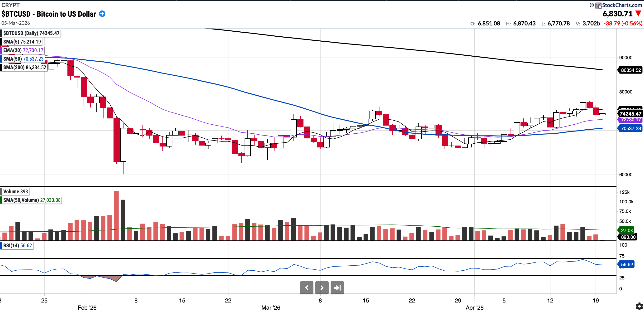Select the EMA(20) legend label
The image size is (644, 312).
pyautogui.click(x=23, y=50)
